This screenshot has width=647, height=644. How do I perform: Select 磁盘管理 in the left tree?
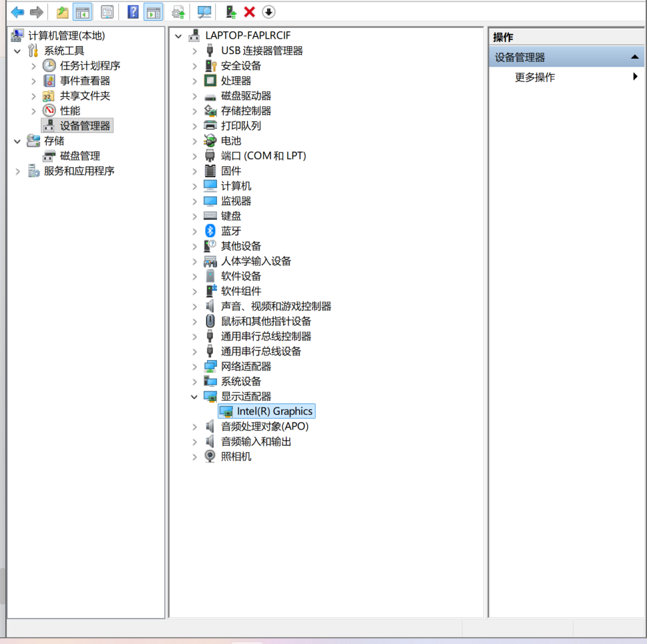point(80,156)
